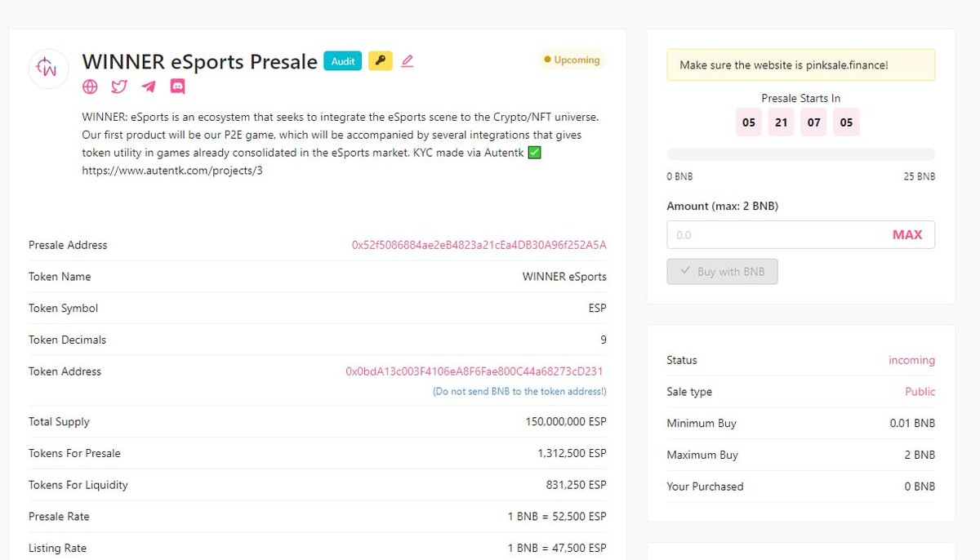Open the Telegram paper-plane icon link

[148, 87]
